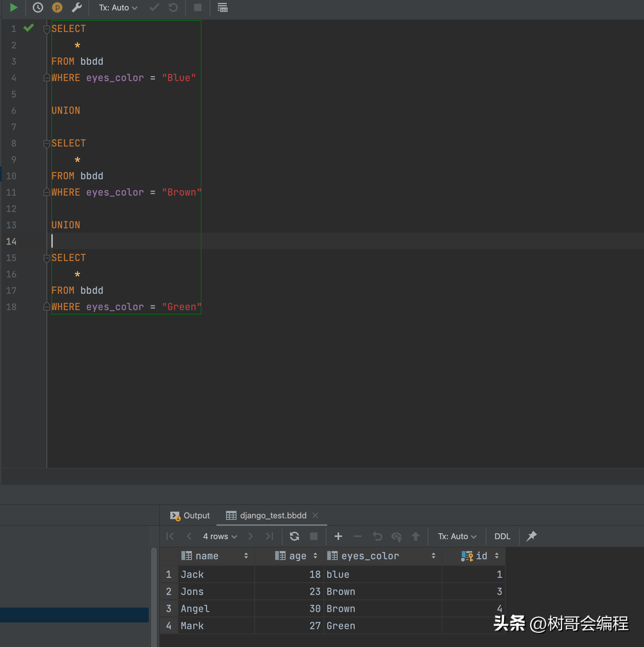Collapse the first SELECT block fold marker
Viewport: 644px width, 647px height.
click(46, 29)
